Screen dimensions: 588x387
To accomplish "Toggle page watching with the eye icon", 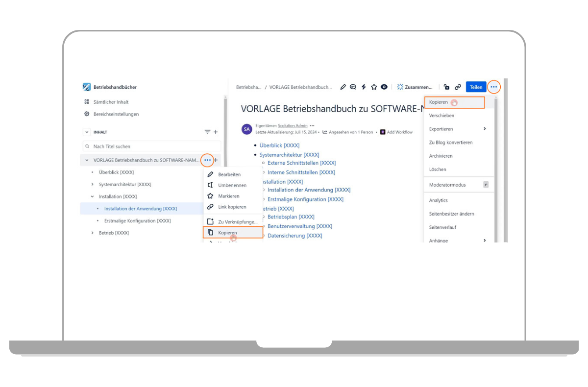I will (384, 87).
